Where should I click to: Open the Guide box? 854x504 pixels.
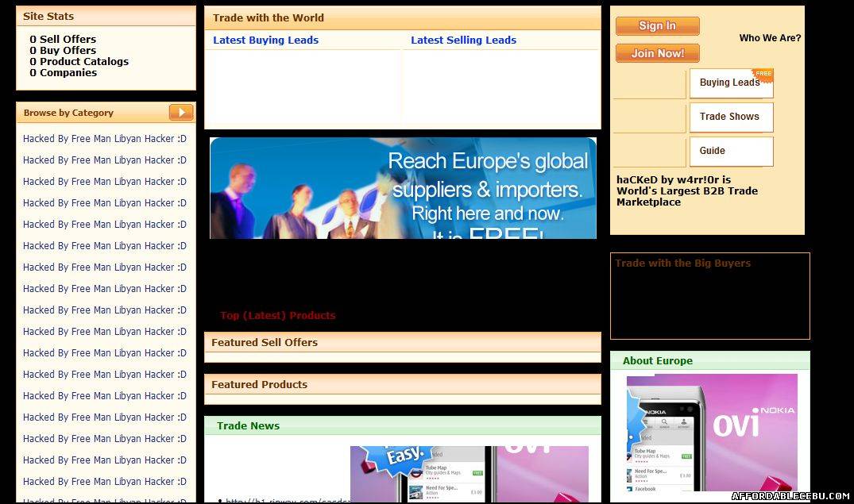pos(732,152)
